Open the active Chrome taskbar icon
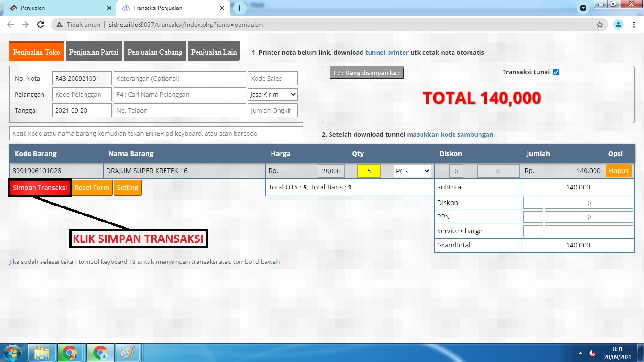644x362 pixels. [x=100, y=353]
